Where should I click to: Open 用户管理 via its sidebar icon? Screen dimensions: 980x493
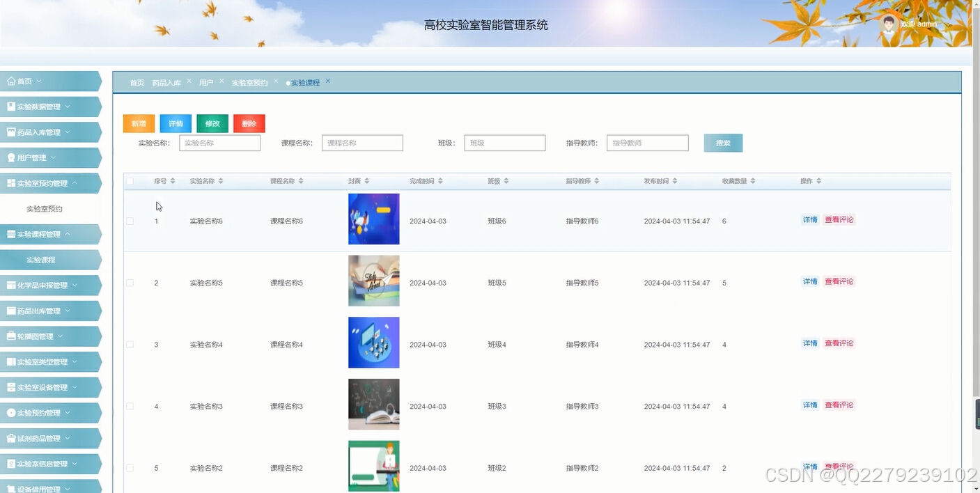click(10, 157)
